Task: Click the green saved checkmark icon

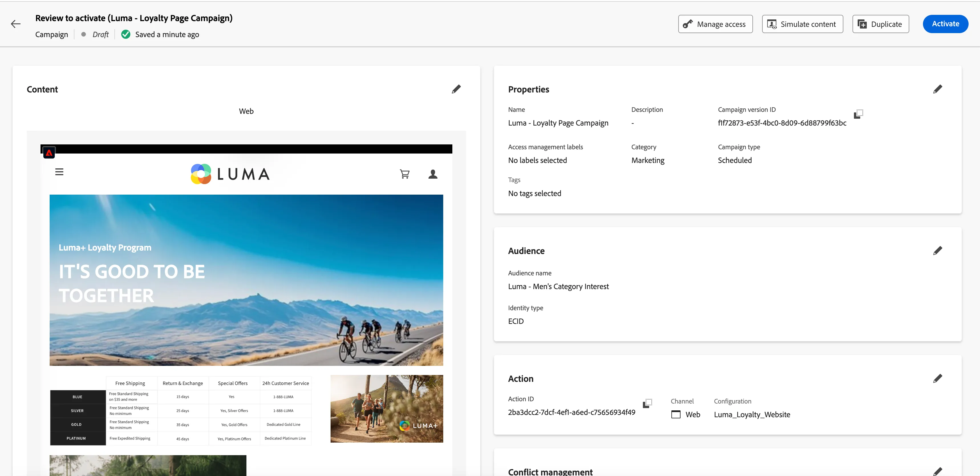Action: 125,35
